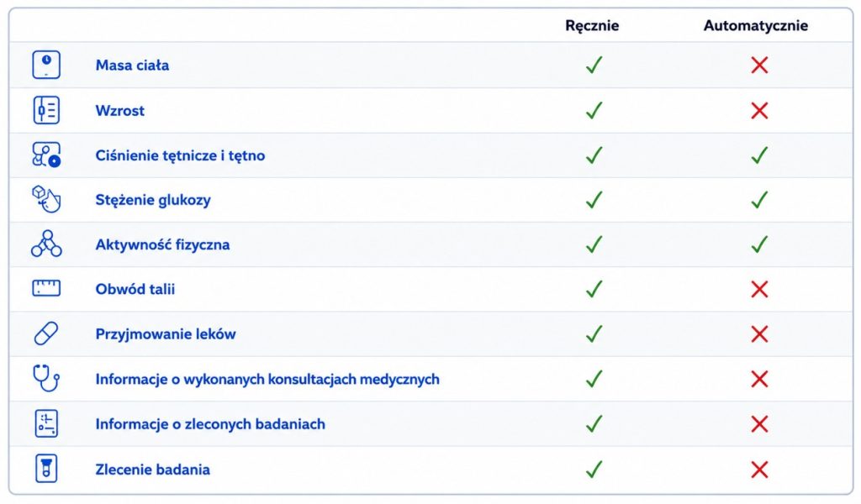Click the glucose drop icon beside Stężenie glukozy

pyautogui.click(x=46, y=199)
